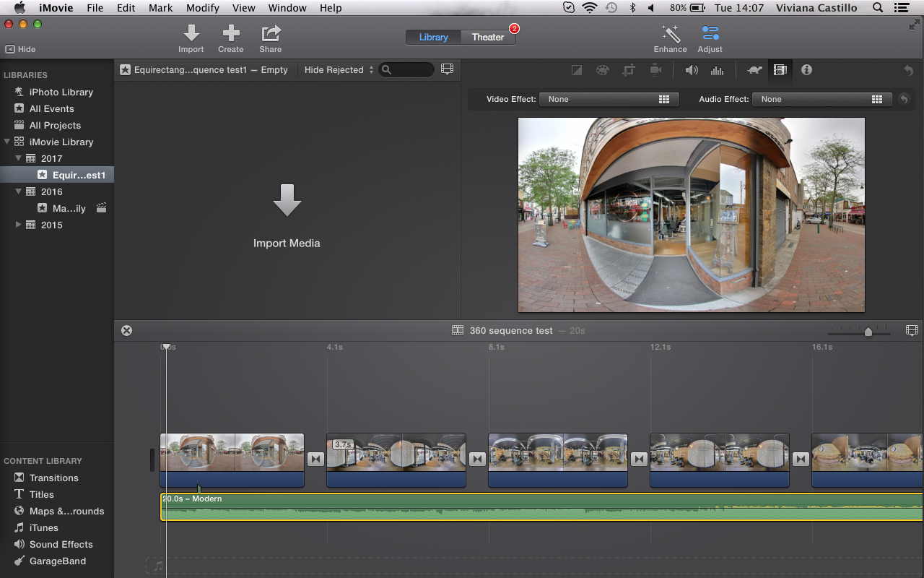Show clip Information with the i icon
924x578 pixels.
pyautogui.click(x=806, y=70)
